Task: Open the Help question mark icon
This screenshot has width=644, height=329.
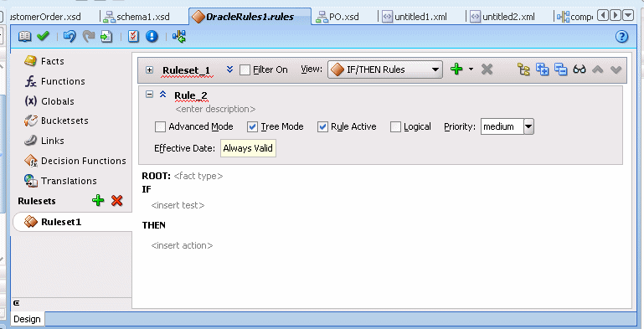Action: tap(622, 37)
